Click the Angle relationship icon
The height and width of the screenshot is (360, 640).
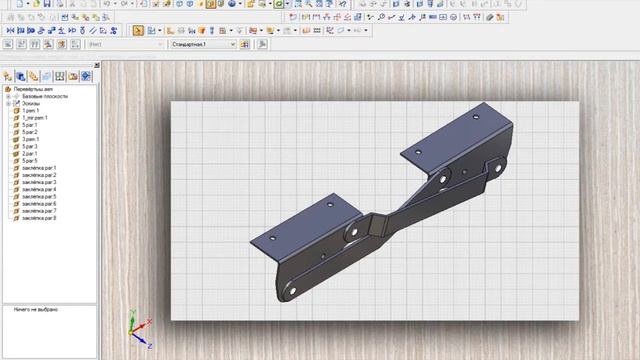(62, 31)
